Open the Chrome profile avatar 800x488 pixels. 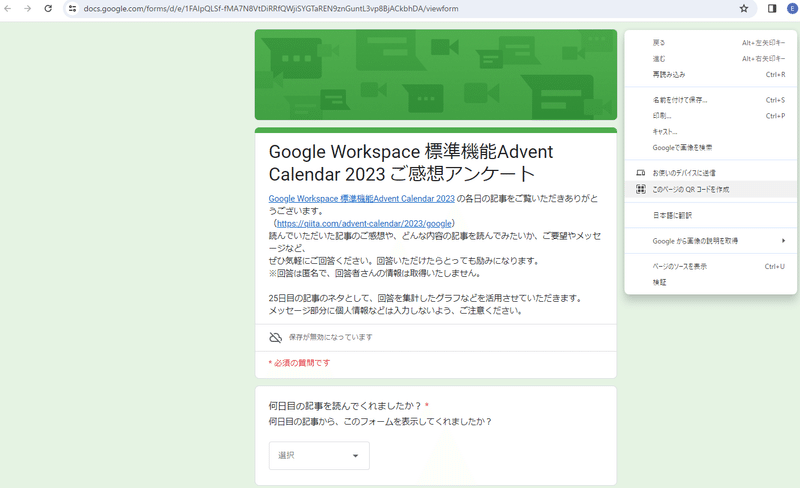click(x=792, y=9)
